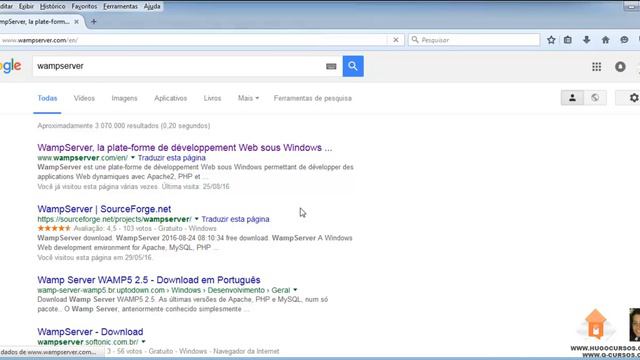Click the magnifier icon in Pesquisar box
Viewport: 640px width, 360px height.
(x=415, y=40)
